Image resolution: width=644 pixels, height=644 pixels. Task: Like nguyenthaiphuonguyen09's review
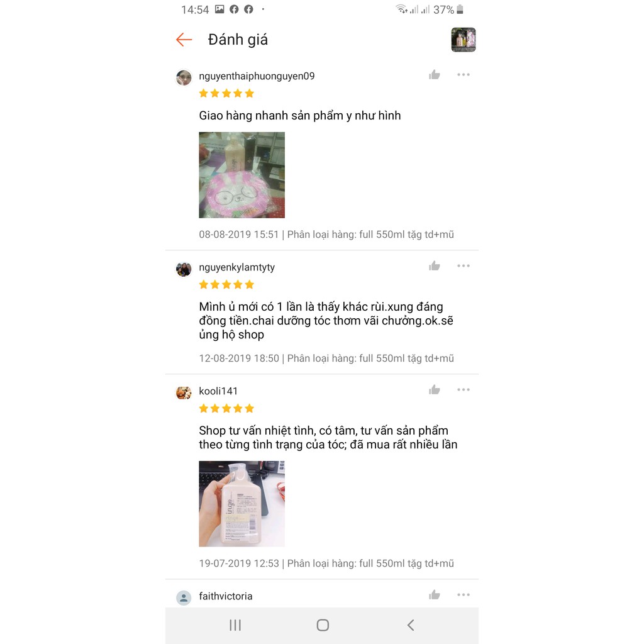pos(435,75)
